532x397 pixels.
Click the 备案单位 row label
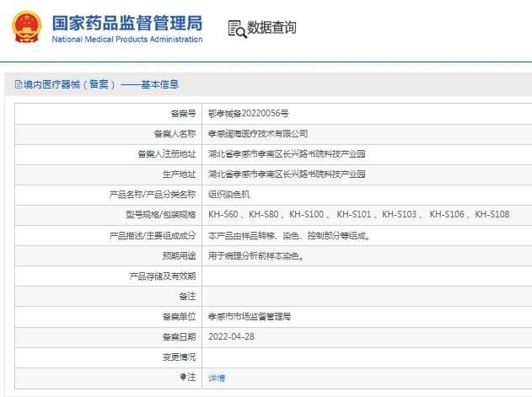179,317
